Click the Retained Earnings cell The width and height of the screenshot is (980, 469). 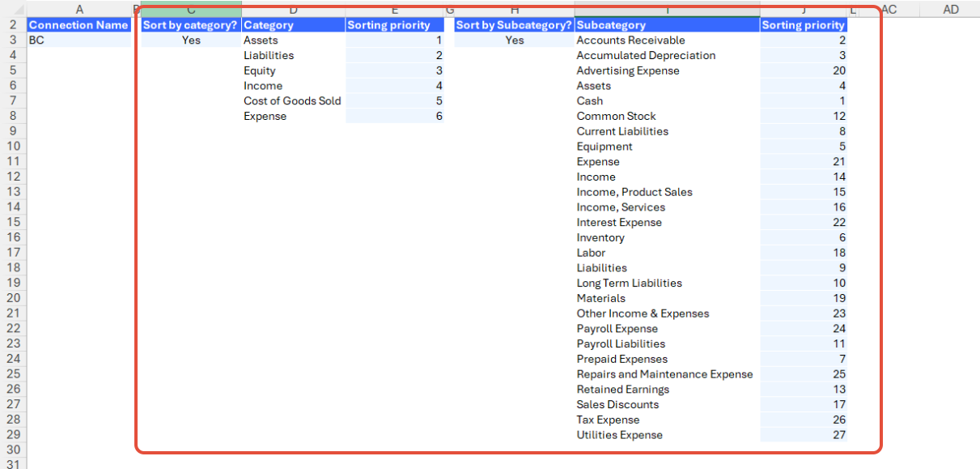(x=667, y=389)
